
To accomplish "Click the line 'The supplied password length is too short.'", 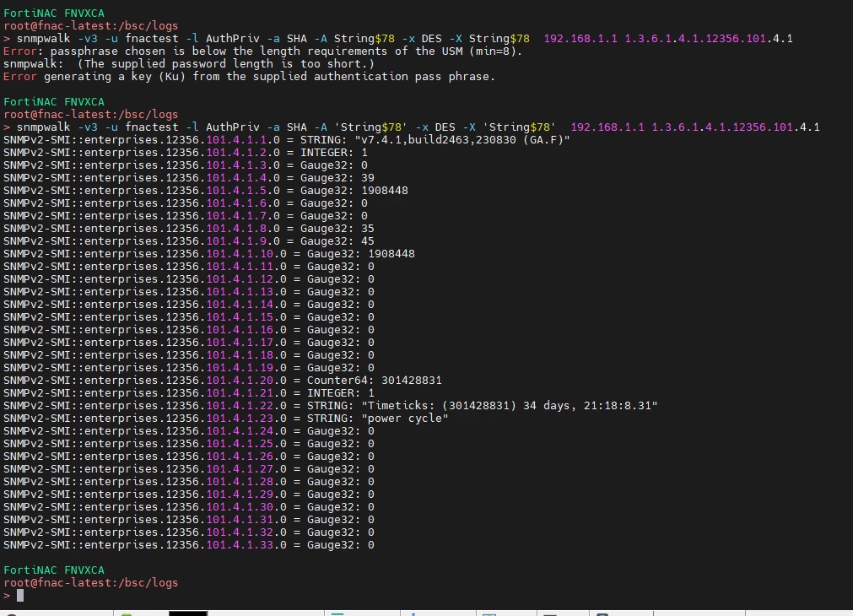I will 189,63.
